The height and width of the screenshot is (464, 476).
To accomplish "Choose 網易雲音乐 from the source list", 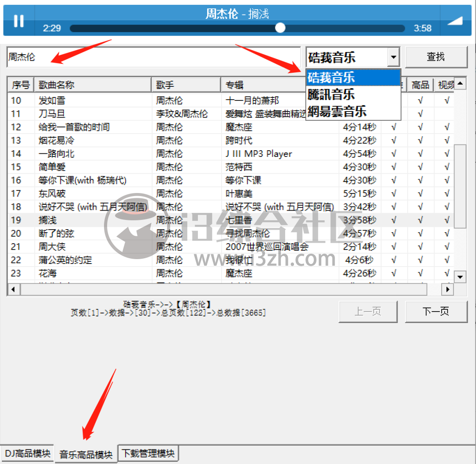I will point(353,111).
